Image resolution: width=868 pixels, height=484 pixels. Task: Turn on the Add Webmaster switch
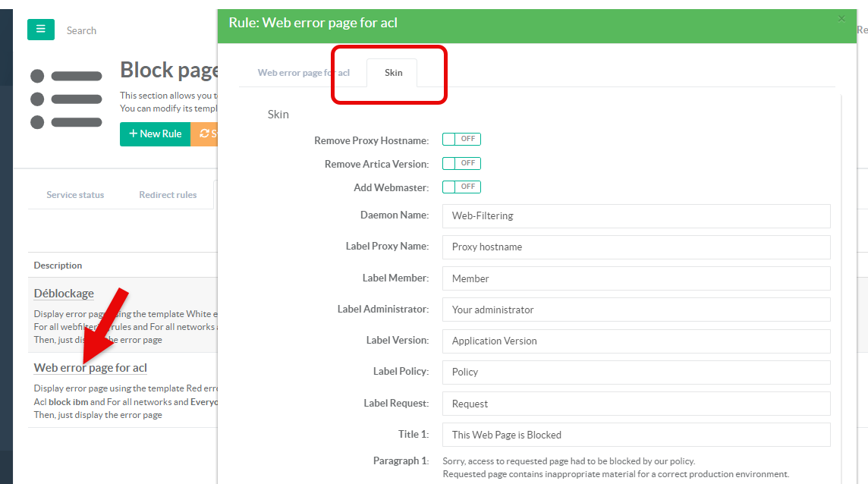coord(461,187)
